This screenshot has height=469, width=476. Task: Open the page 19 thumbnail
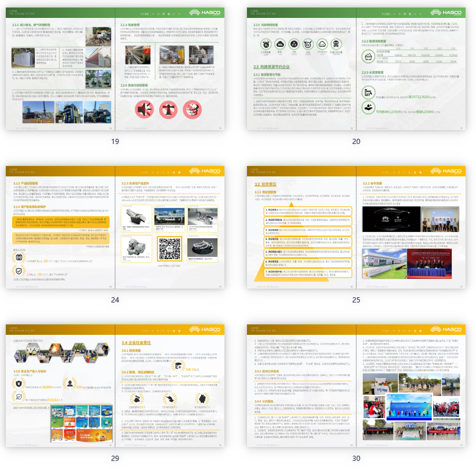point(115,69)
